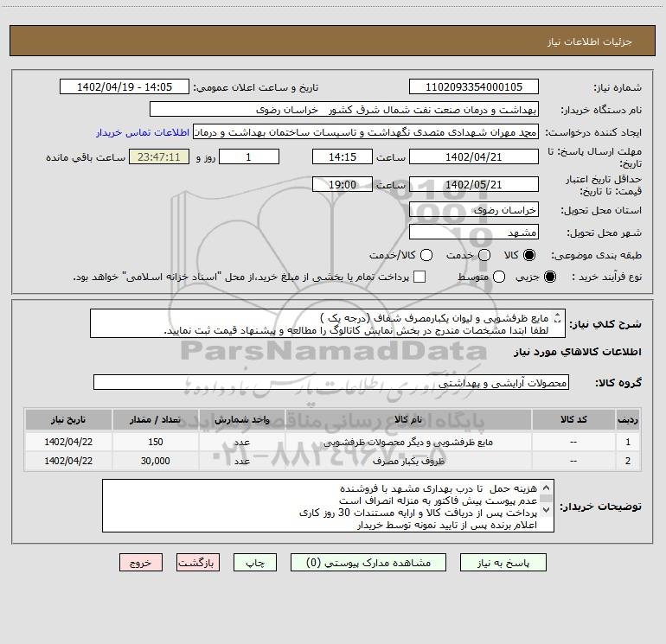Click the notes line عدم پیوست پیش فاکتور
The image size is (666, 644).
(439, 501)
